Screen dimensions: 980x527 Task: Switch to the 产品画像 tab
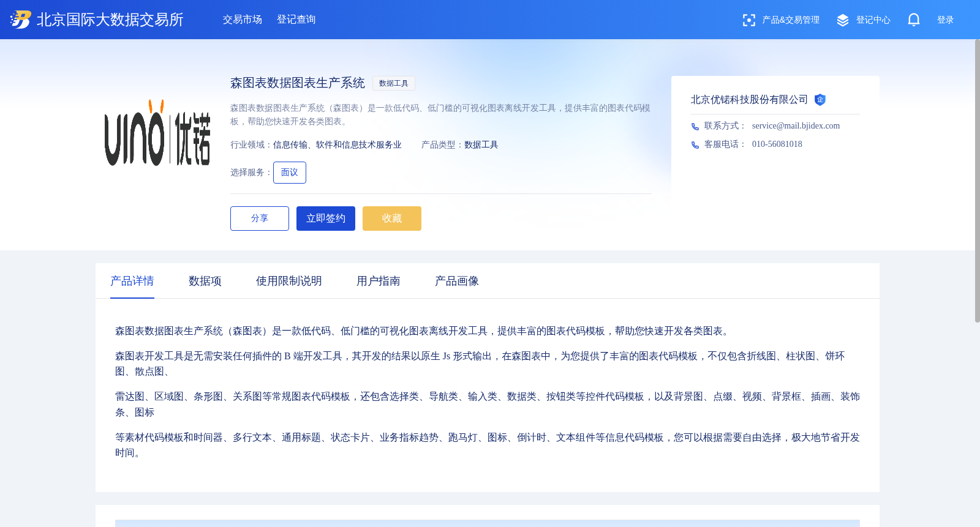click(457, 281)
